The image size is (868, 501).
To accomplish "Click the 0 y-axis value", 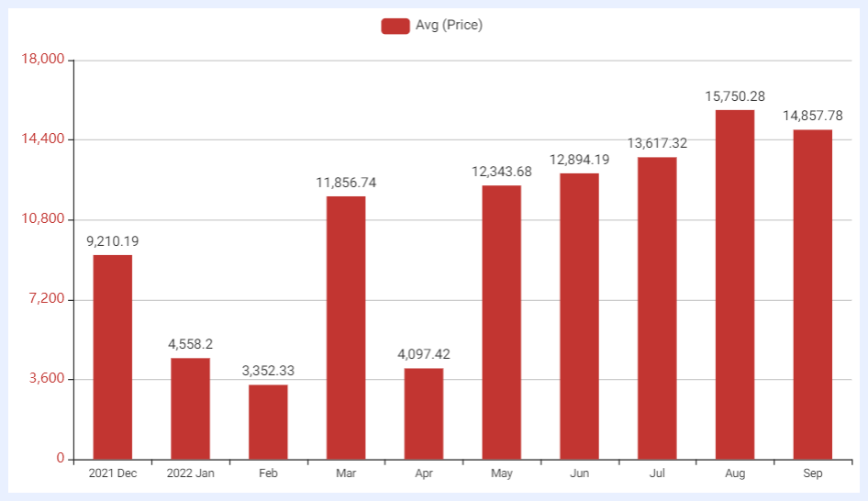I will 61,459.
